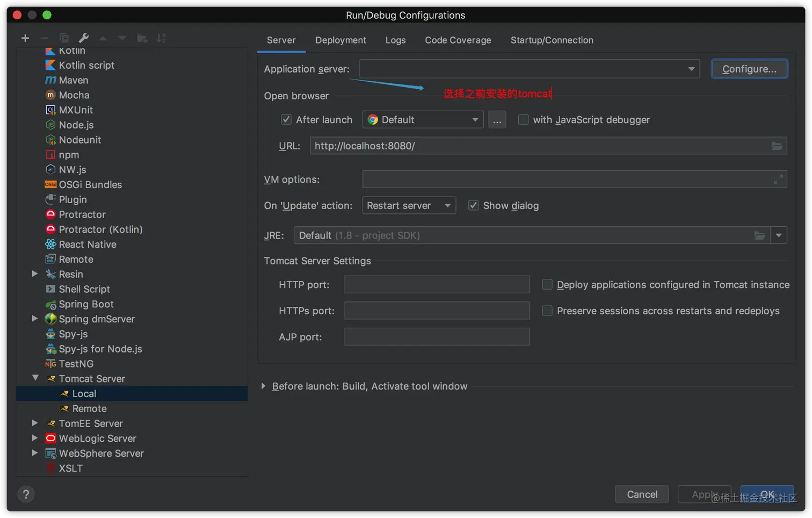Expand the Before launch section

pos(263,386)
